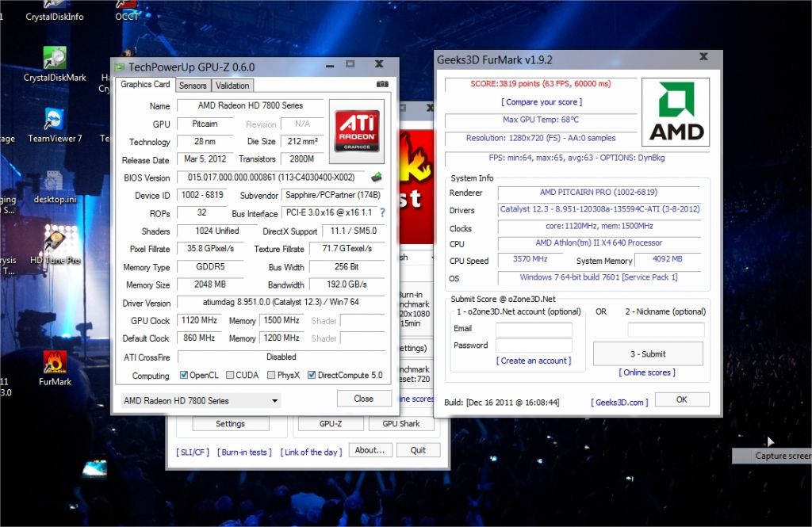Launch the HD Tune Pro desktop icon
The height and width of the screenshot is (527, 812).
coord(55,247)
